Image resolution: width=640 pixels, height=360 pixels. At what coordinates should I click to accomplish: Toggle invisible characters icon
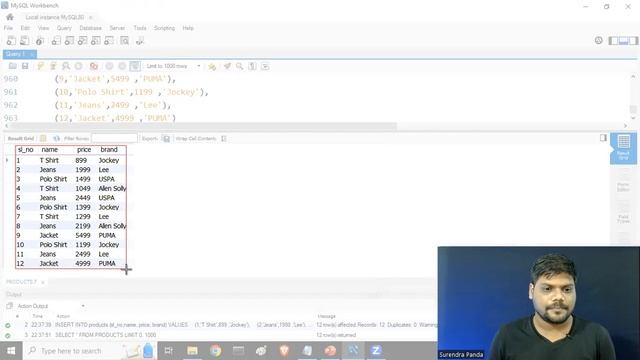(x=252, y=66)
